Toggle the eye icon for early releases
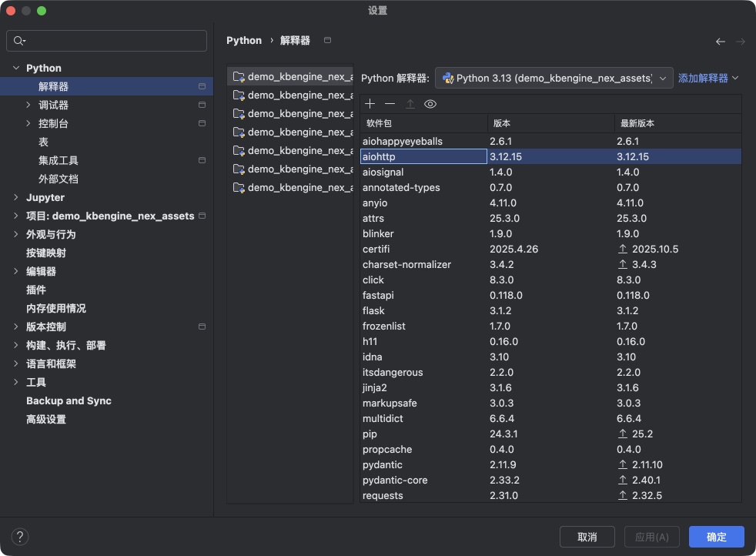This screenshot has width=756, height=556. [x=430, y=104]
